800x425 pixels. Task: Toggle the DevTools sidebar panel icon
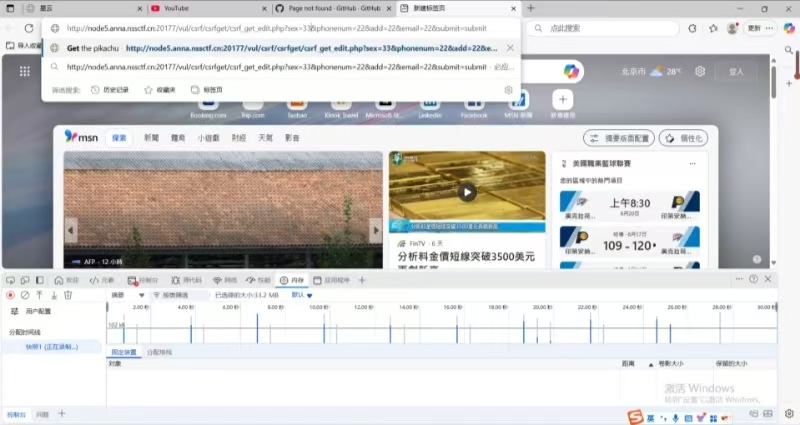40,280
